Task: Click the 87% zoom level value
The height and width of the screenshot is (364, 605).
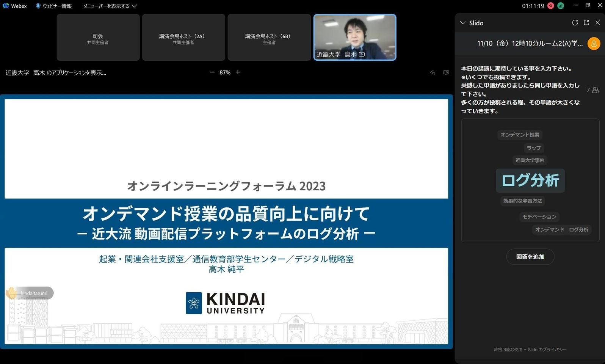Action: [x=225, y=72]
